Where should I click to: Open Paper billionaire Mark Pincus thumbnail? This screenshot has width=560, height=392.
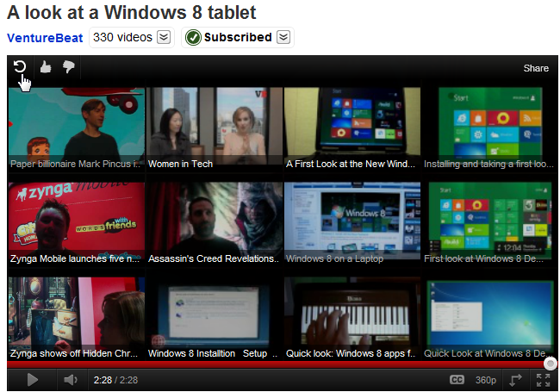pos(77,129)
